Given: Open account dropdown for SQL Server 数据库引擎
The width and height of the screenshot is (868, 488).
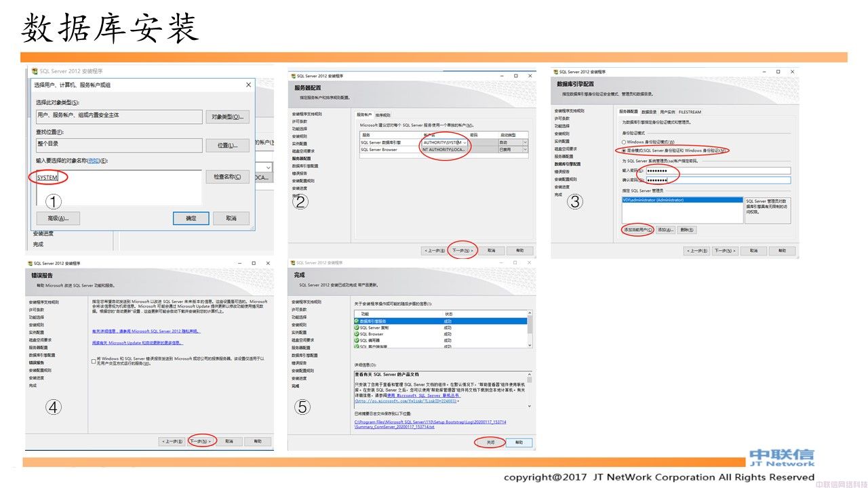Looking at the screenshot, I should [x=464, y=142].
